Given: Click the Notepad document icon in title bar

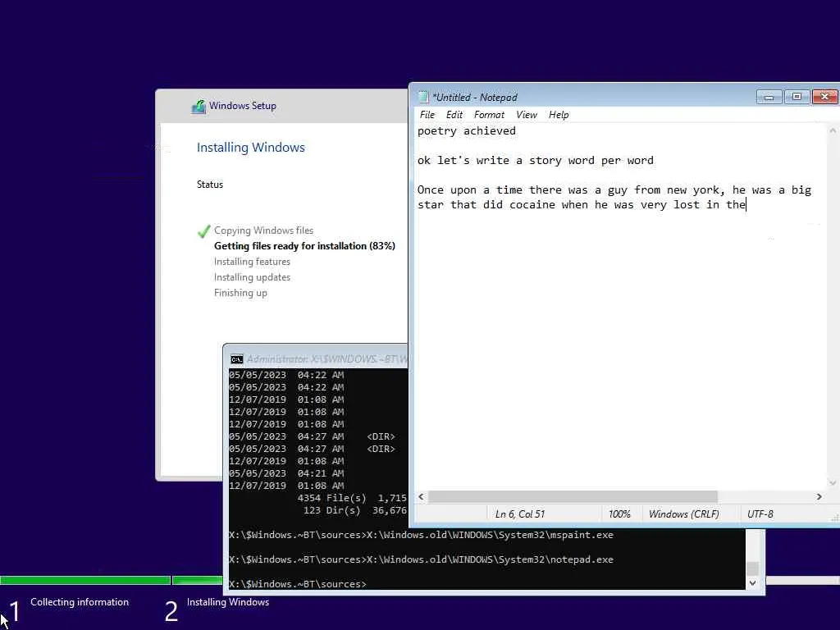Looking at the screenshot, I should click(423, 97).
